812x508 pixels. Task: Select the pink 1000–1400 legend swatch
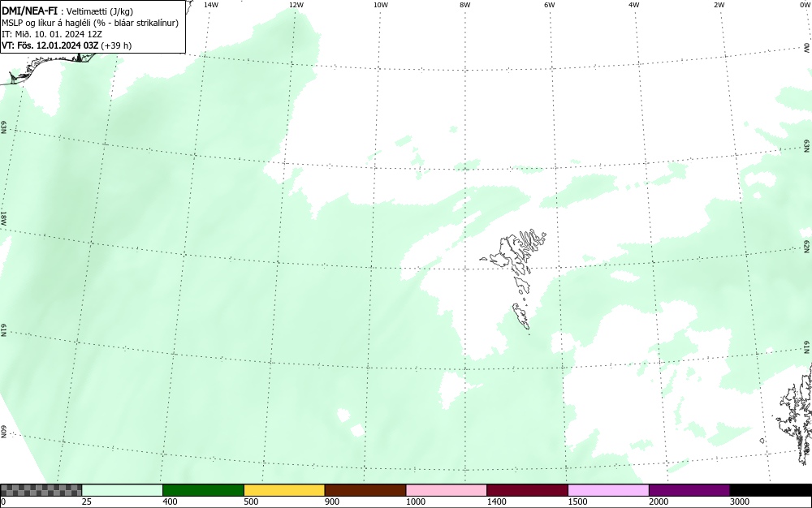tap(447, 490)
